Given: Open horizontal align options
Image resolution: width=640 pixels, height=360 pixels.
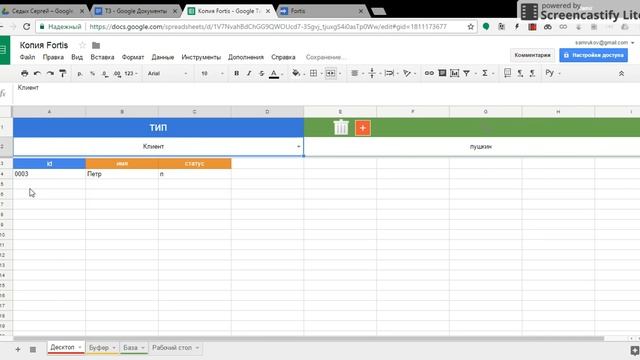Looking at the screenshot, I should click(355, 73).
